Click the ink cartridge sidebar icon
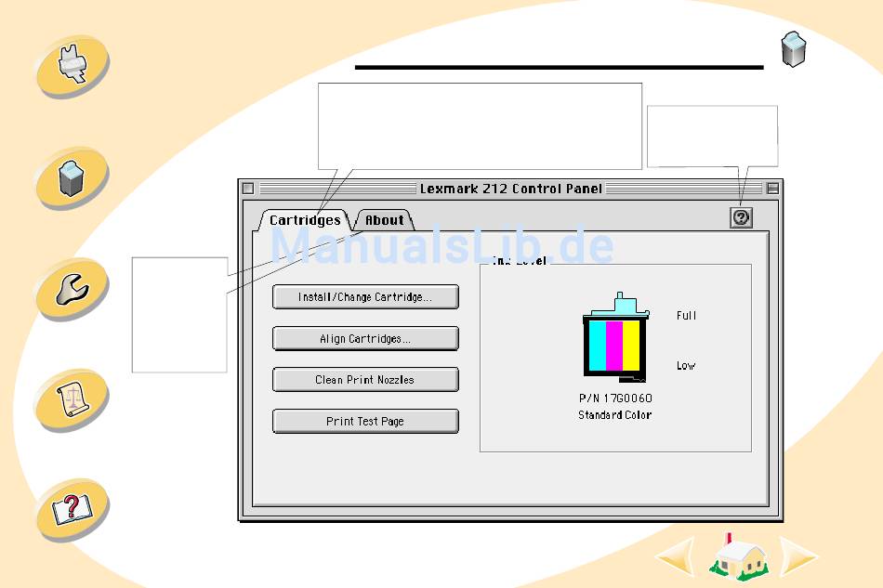Viewport: 883px width, 588px height. [72, 177]
